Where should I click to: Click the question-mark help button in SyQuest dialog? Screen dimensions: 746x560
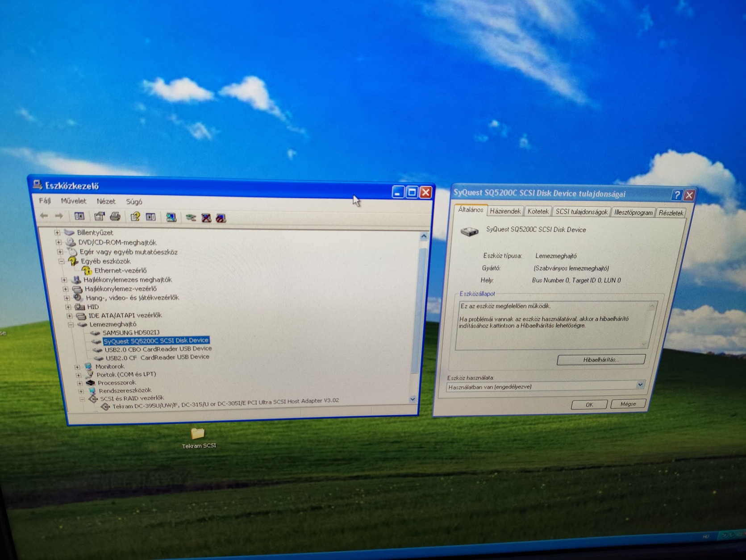tap(677, 195)
